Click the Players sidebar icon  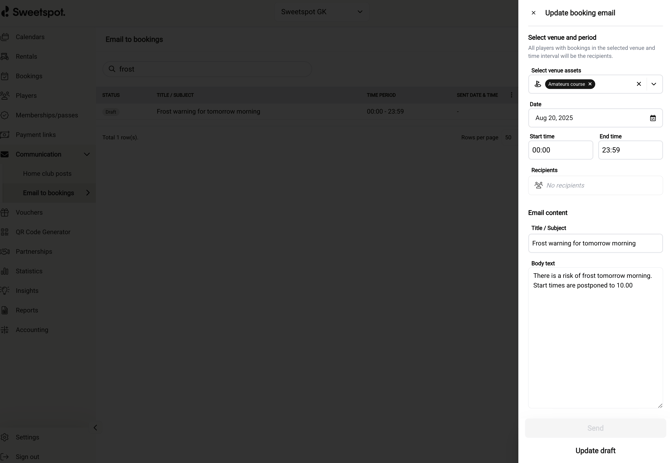(5, 96)
